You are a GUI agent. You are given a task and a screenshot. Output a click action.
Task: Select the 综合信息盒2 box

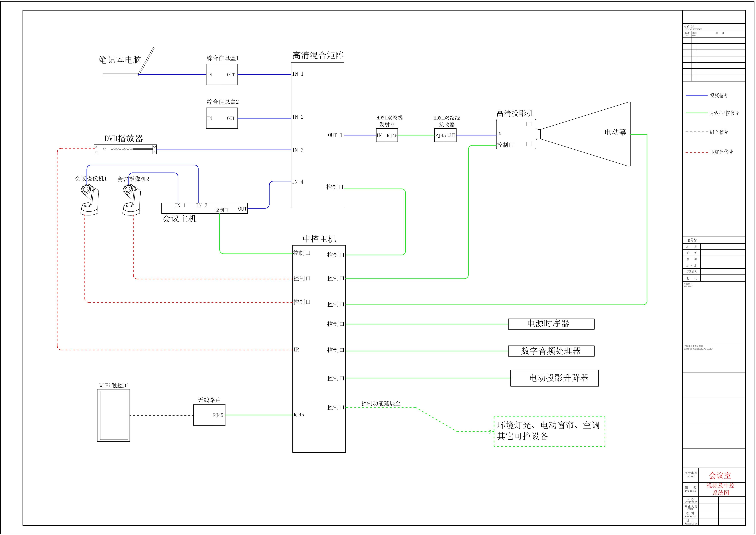point(222,118)
